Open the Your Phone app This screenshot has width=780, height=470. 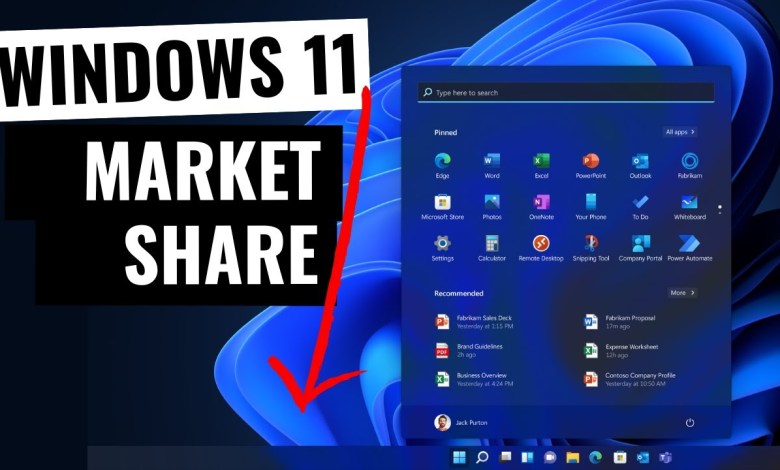[x=590, y=207]
